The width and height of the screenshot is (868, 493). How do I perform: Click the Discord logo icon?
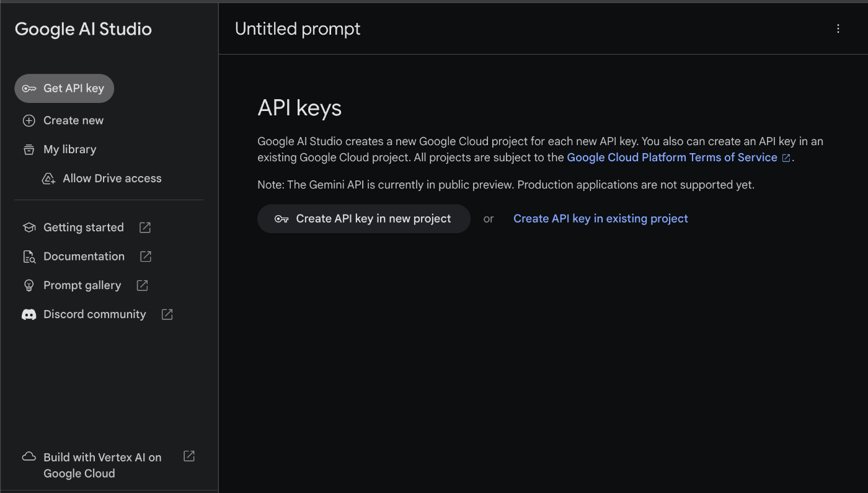(29, 314)
